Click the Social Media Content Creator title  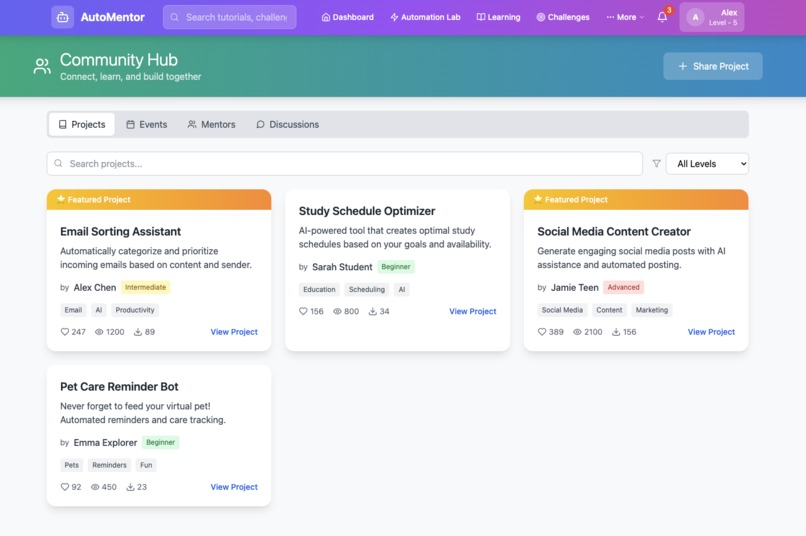(614, 232)
